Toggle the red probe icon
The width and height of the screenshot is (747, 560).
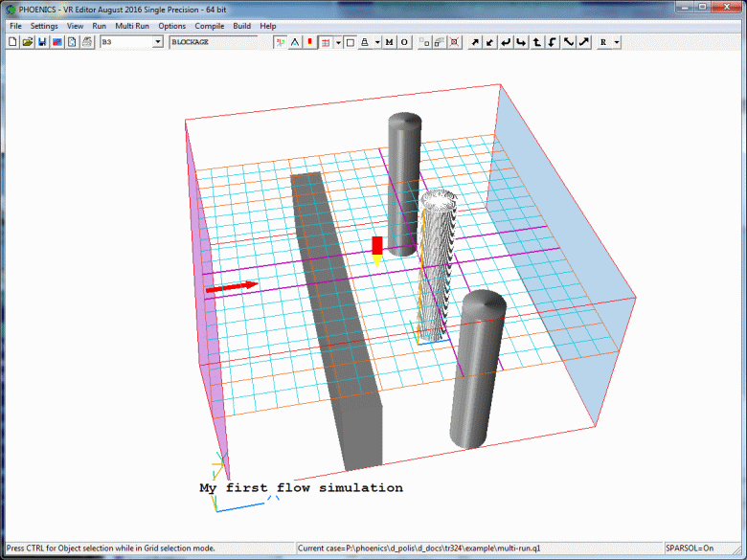pos(309,42)
